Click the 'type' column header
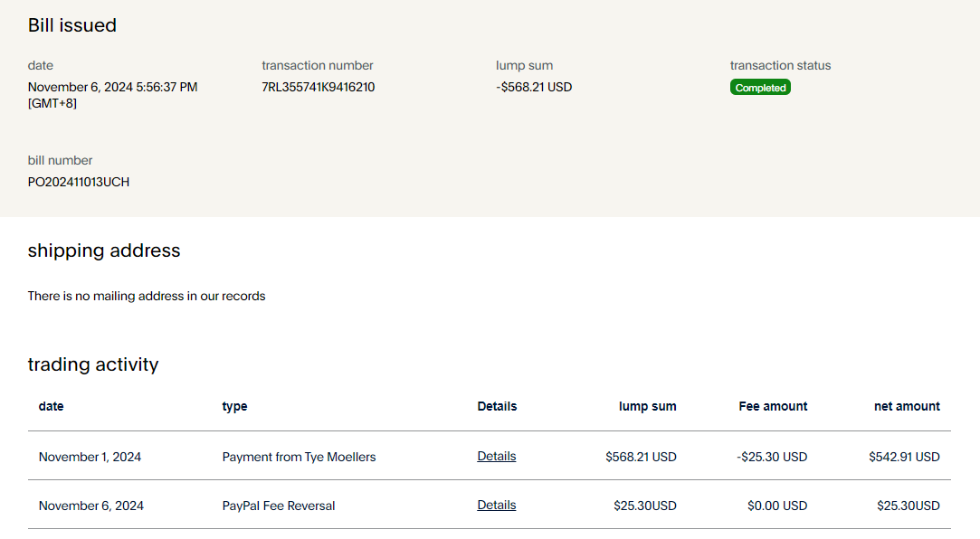Screen dimensions: 980x539 234,406
